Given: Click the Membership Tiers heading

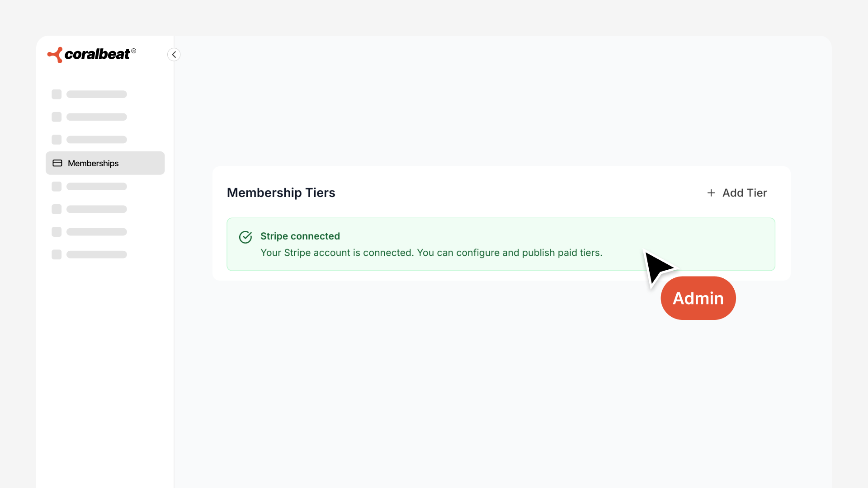Looking at the screenshot, I should 281,193.
